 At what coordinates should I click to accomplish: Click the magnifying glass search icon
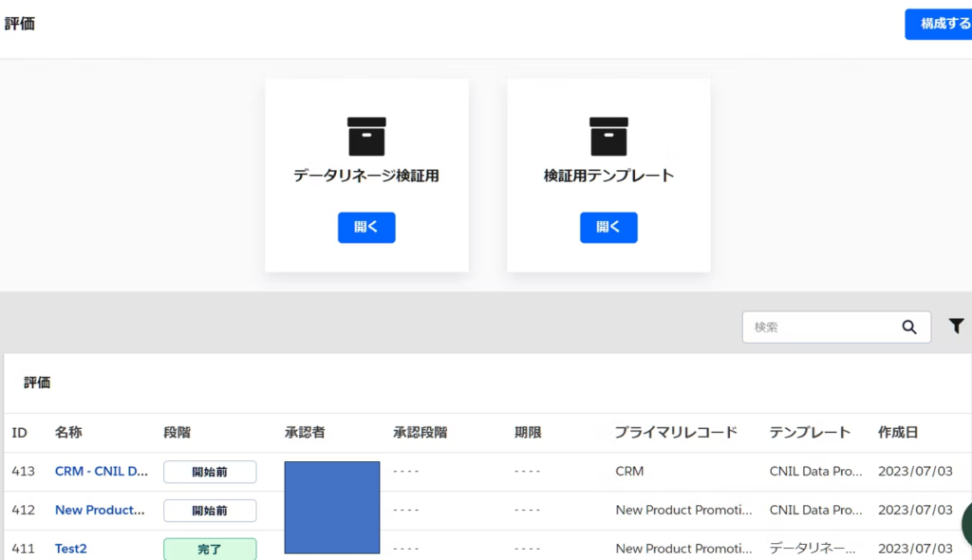pyautogui.click(x=909, y=327)
